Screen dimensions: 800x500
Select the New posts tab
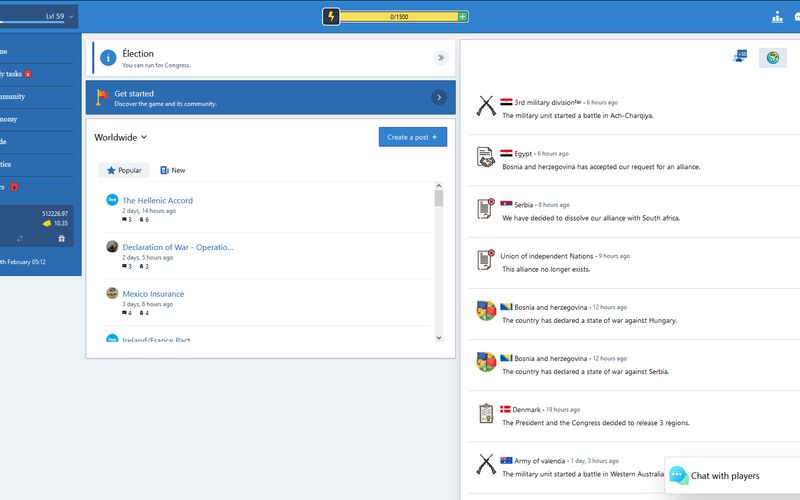172,170
